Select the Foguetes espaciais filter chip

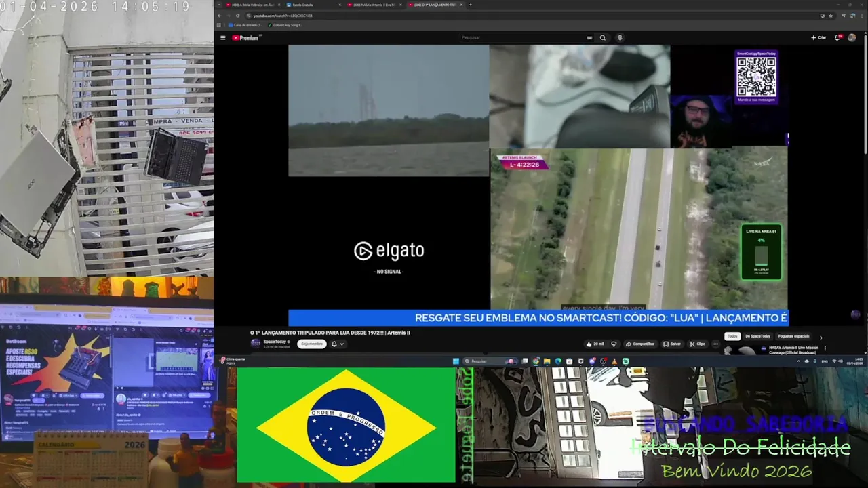[793, 336]
